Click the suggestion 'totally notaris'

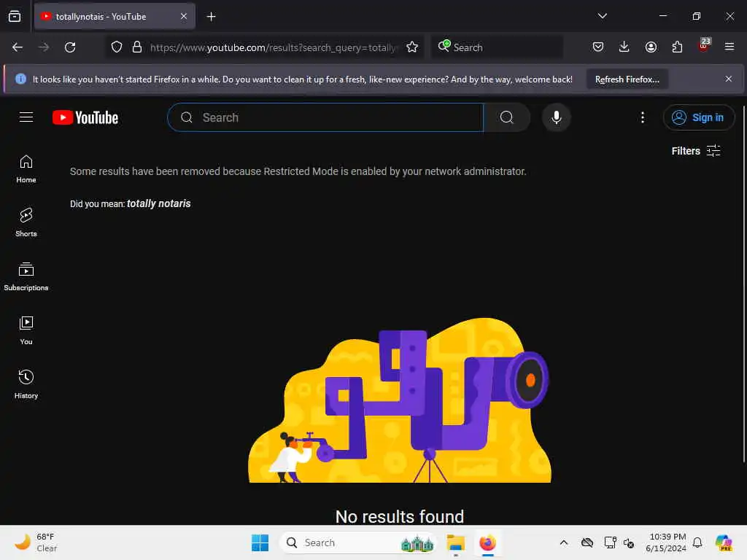[158, 204]
